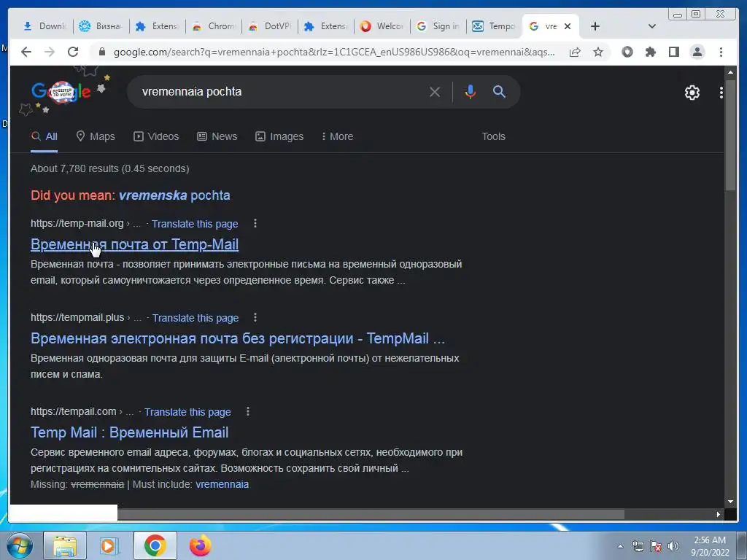This screenshot has width=747, height=560.
Task: Clear the search box text
Action: pos(435,92)
